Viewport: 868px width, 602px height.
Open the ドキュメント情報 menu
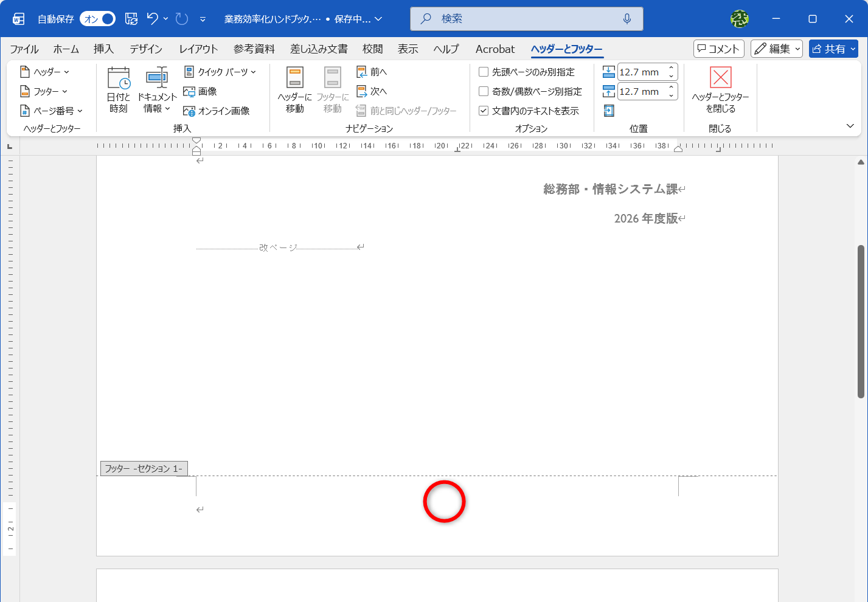point(157,90)
